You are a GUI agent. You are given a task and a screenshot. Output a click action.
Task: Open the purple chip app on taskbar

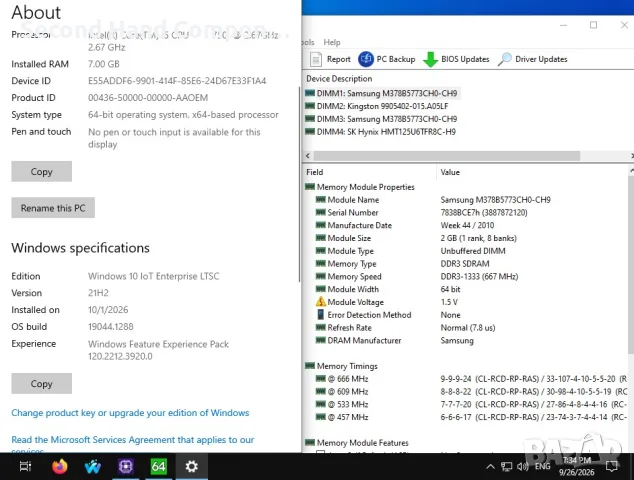coord(126,467)
